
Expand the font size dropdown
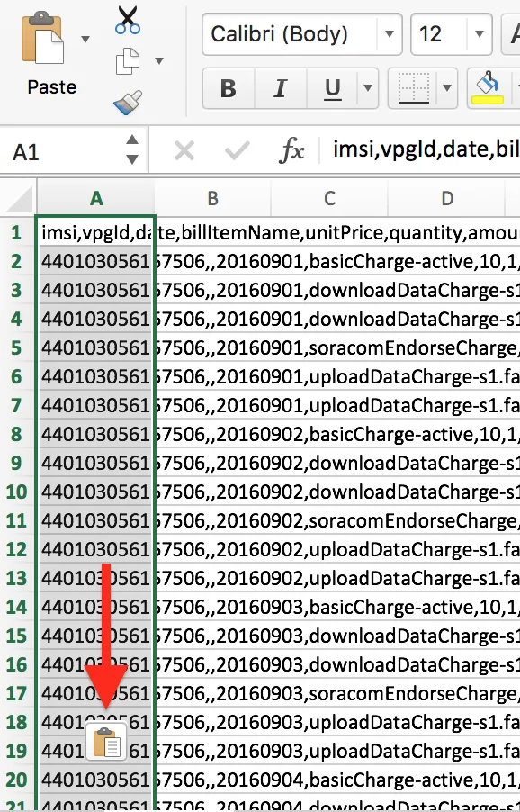pos(480,34)
